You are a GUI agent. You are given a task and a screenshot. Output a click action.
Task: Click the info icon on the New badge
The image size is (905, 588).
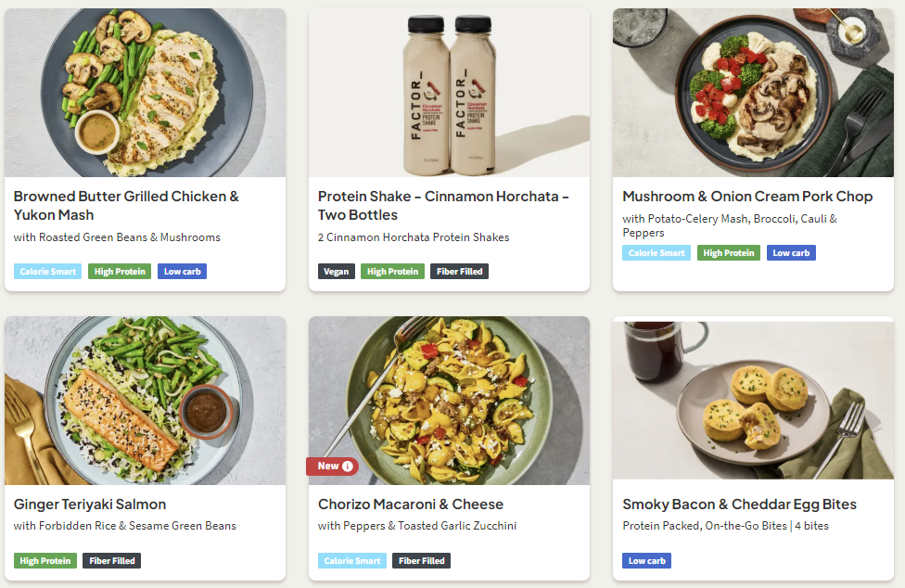point(348,467)
